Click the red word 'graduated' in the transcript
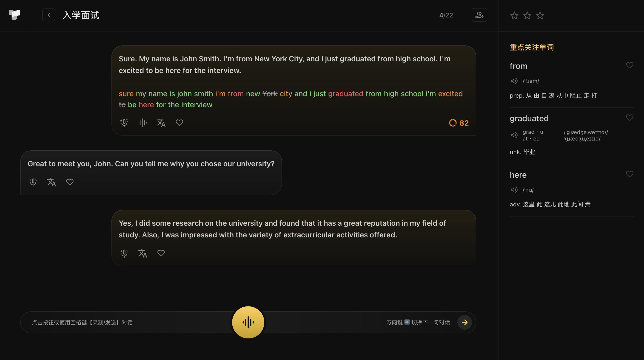 point(345,94)
